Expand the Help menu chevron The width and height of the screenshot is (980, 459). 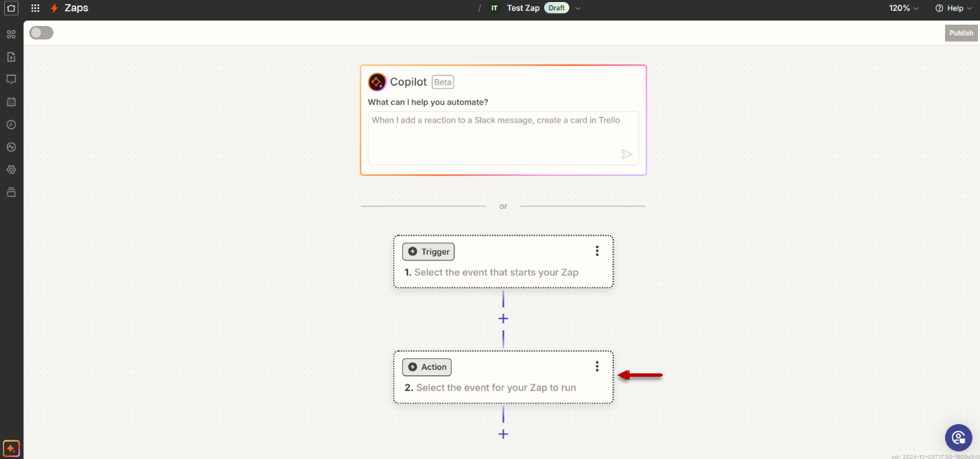pyautogui.click(x=969, y=8)
